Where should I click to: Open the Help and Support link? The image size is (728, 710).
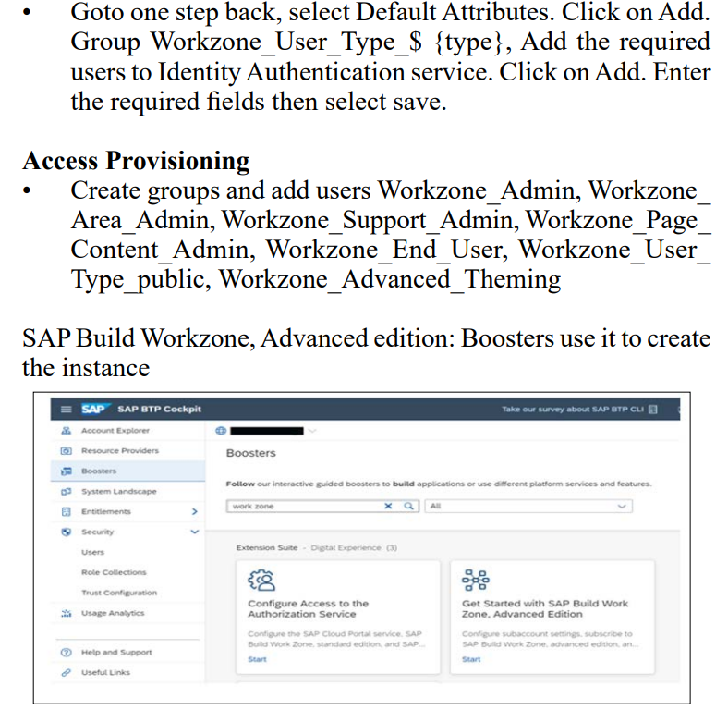[116, 653]
